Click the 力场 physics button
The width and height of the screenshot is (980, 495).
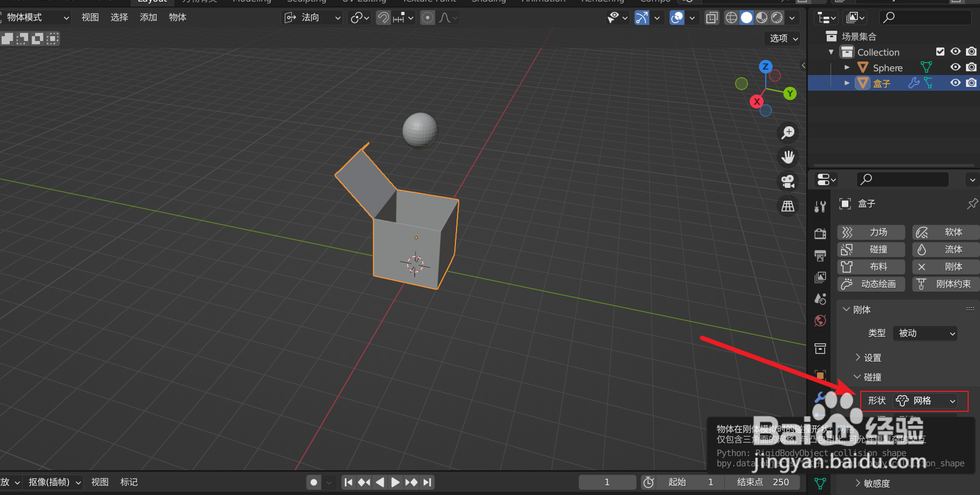[x=871, y=232]
